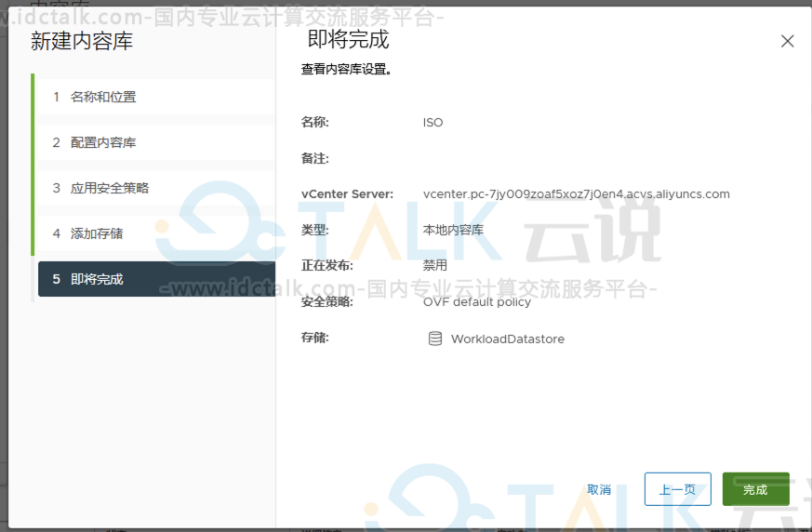Image resolution: width=812 pixels, height=532 pixels.
Task: Open step 2 配置内容库
Action: pos(156,142)
